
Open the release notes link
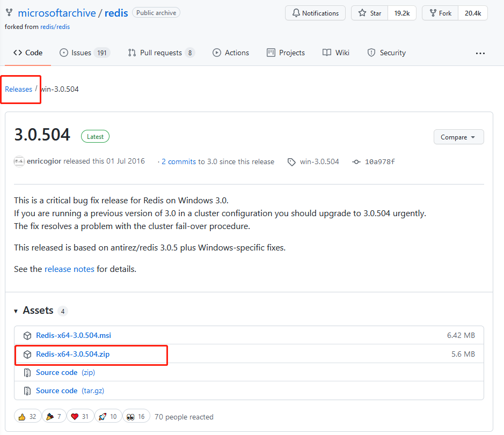point(69,269)
